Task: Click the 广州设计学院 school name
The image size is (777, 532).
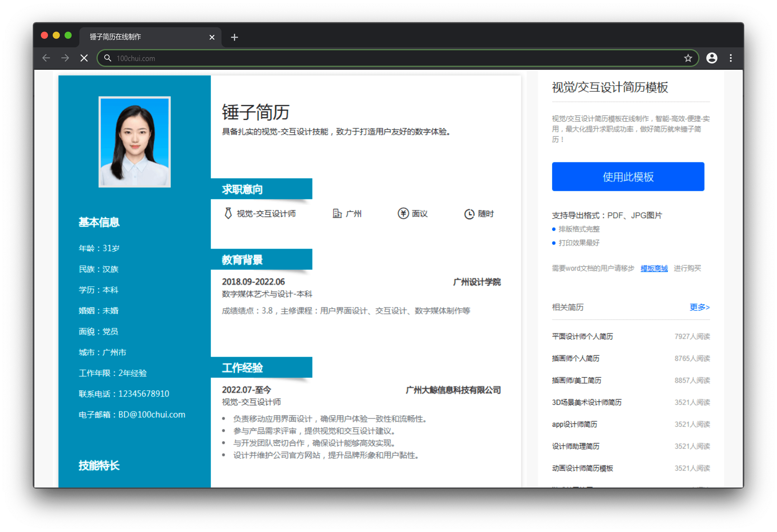Action: (477, 282)
